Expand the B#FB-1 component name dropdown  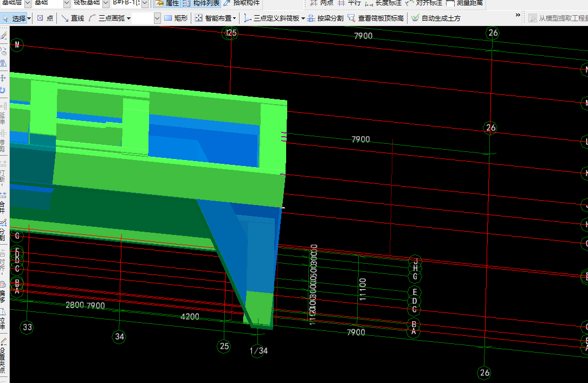pos(145,3)
